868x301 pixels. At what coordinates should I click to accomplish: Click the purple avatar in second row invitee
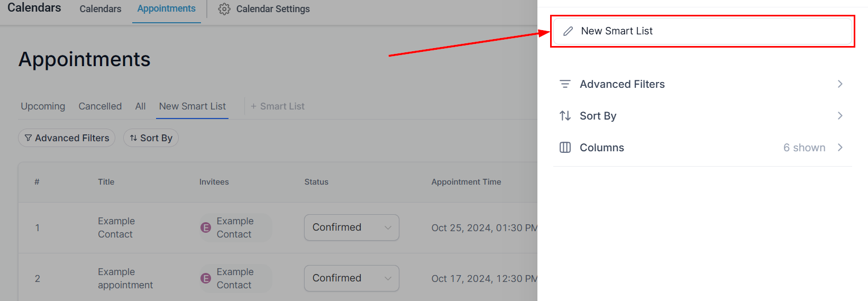coord(206,278)
